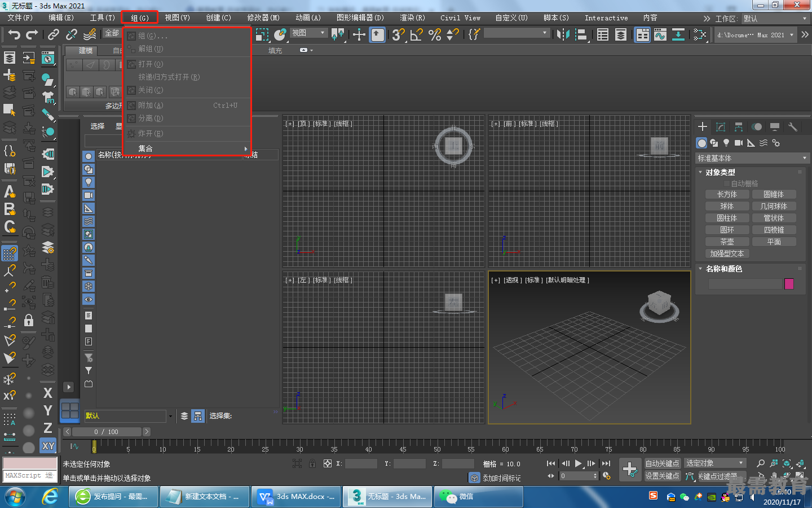Activate Select and Link chain tool
The height and width of the screenshot is (508, 812).
point(54,35)
